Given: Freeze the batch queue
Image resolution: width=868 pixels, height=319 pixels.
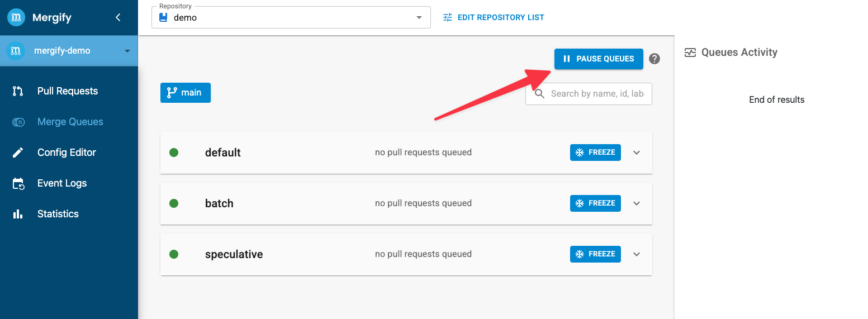Looking at the screenshot, I should click(595, 203).
